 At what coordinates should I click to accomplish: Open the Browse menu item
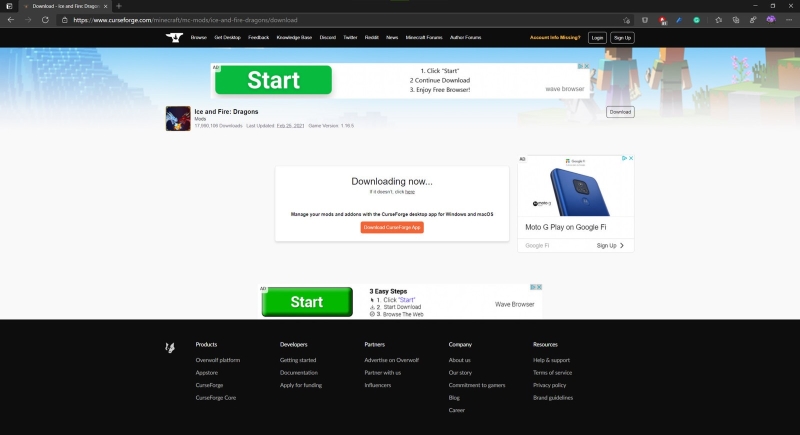tap(198, 37)
